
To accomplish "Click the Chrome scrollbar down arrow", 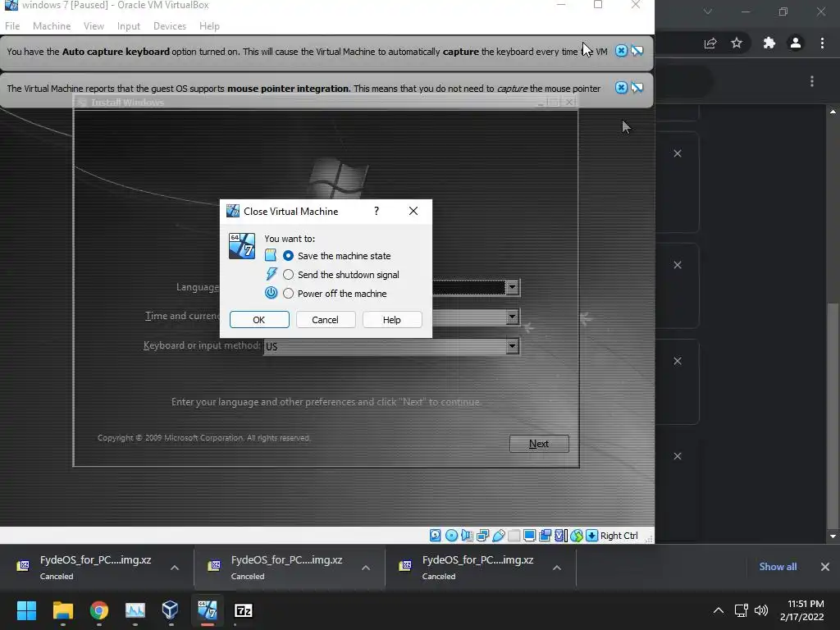I will coord(833,536).
